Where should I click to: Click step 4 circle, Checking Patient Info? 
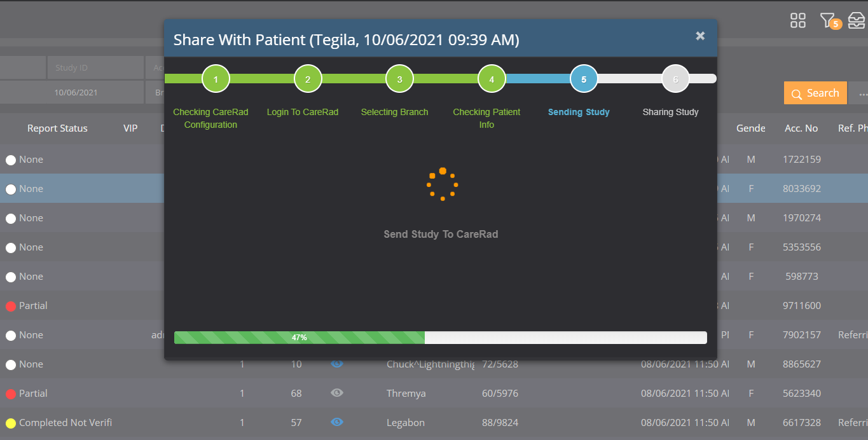[492, 79]
